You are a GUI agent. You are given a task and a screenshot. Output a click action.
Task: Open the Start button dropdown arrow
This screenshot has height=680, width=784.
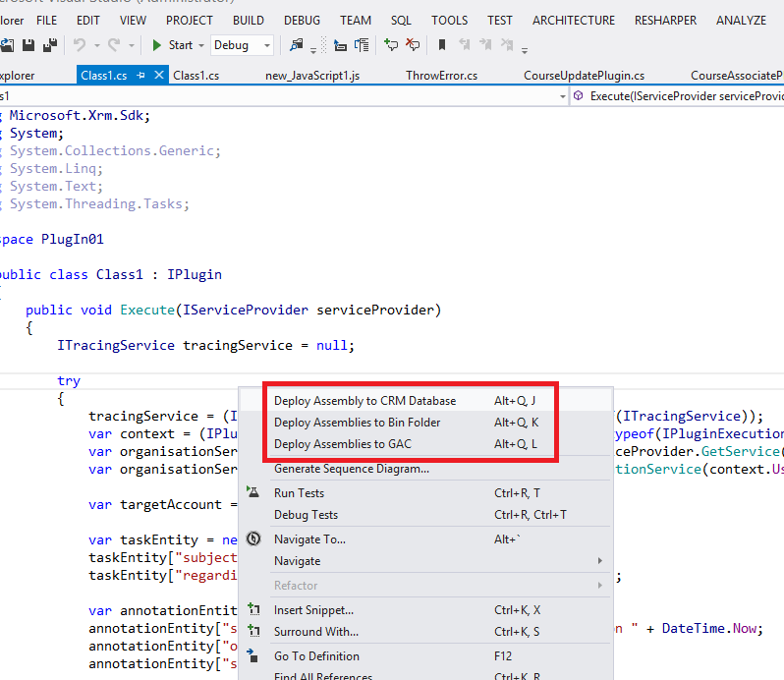201,45
